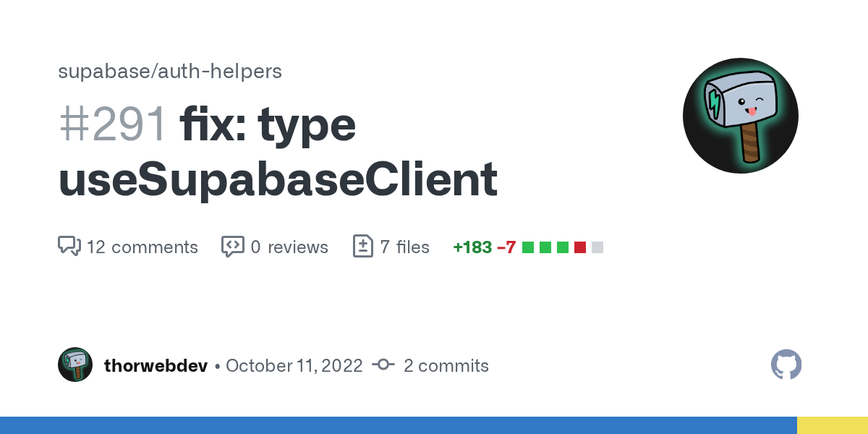Click the speech bubbles comments icon

69,247
